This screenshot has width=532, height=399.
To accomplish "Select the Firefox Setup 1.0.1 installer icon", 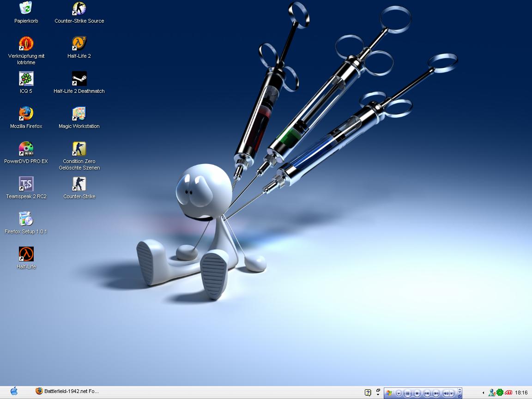I will [26, 219].
